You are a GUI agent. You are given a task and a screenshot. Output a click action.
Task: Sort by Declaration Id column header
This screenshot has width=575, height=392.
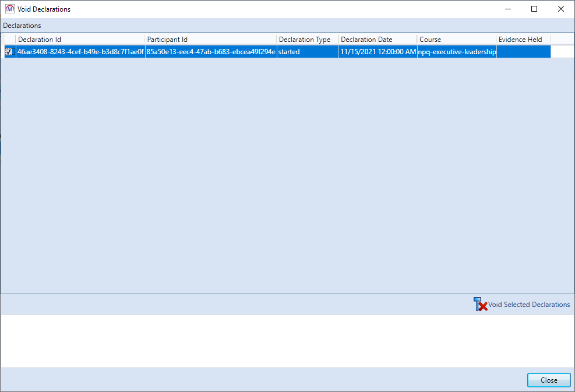click(x=80, y=40)
